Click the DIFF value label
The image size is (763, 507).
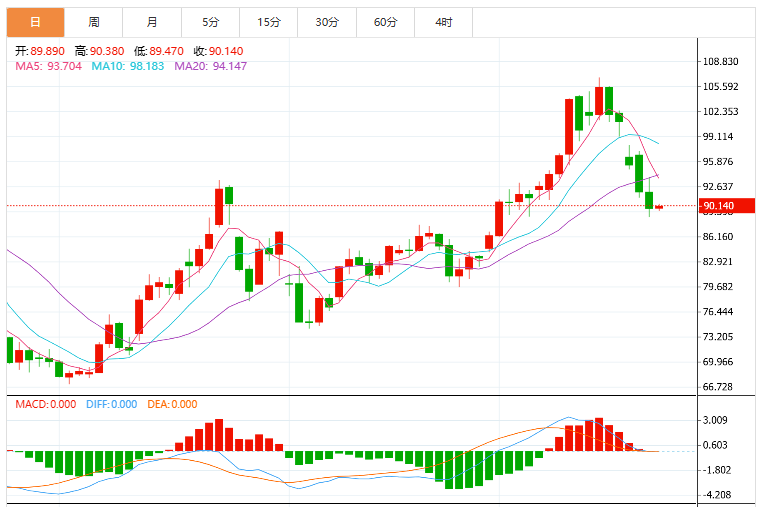111,404
